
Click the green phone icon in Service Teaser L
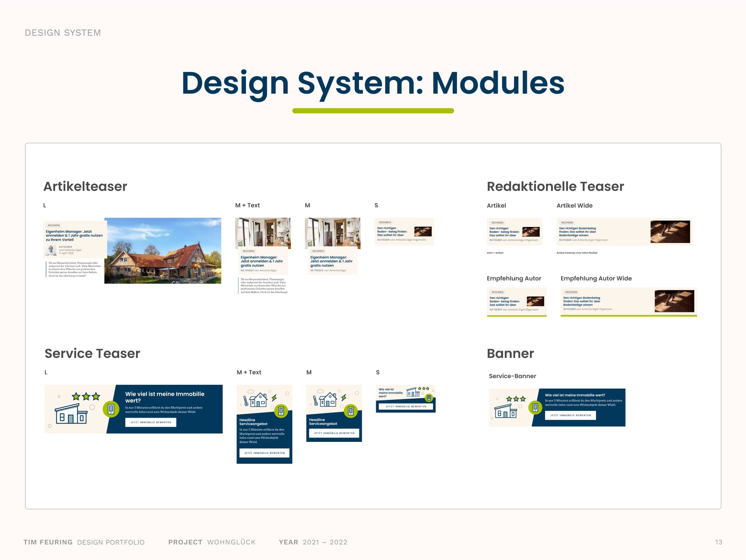[x=111, y=409]
